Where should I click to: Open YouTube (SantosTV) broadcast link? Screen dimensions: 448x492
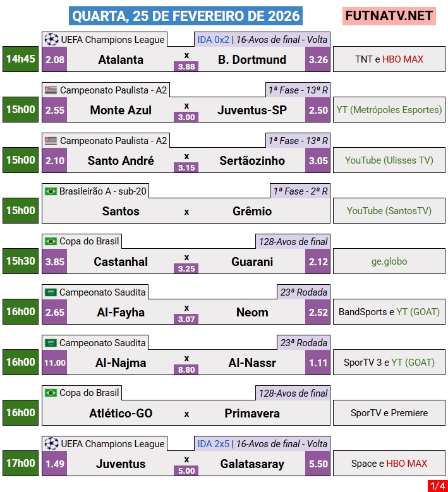(x=389, y=211)
